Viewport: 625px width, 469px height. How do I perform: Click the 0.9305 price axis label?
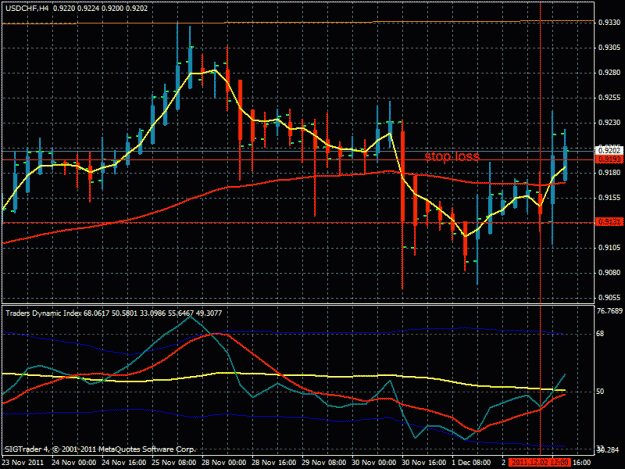pyautogui.click(x=609, y=48)
